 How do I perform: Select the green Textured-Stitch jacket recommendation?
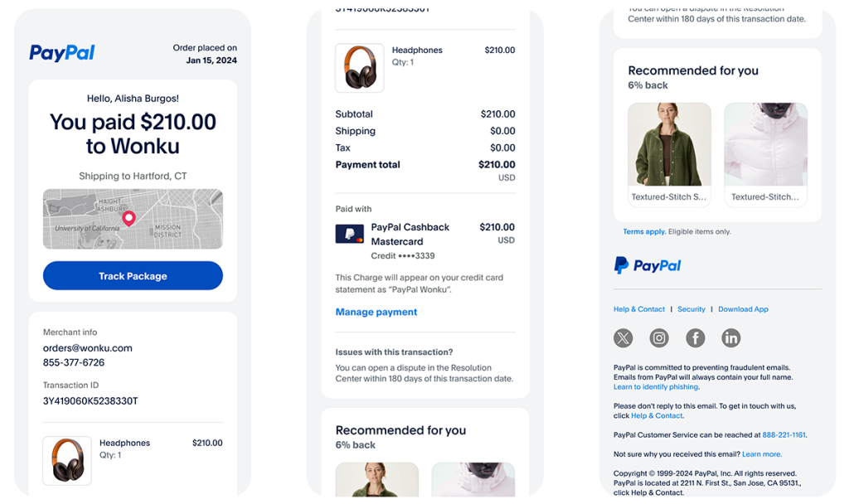669,154
